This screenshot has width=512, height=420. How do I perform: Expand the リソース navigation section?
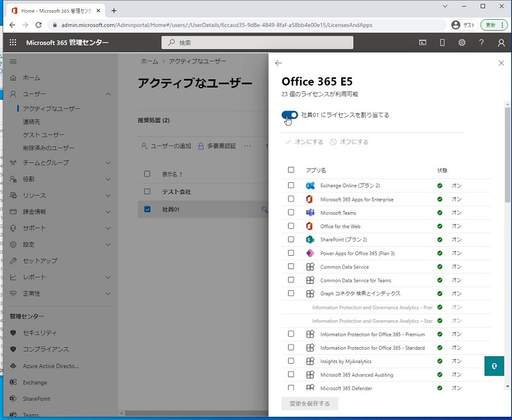point(108,196)
